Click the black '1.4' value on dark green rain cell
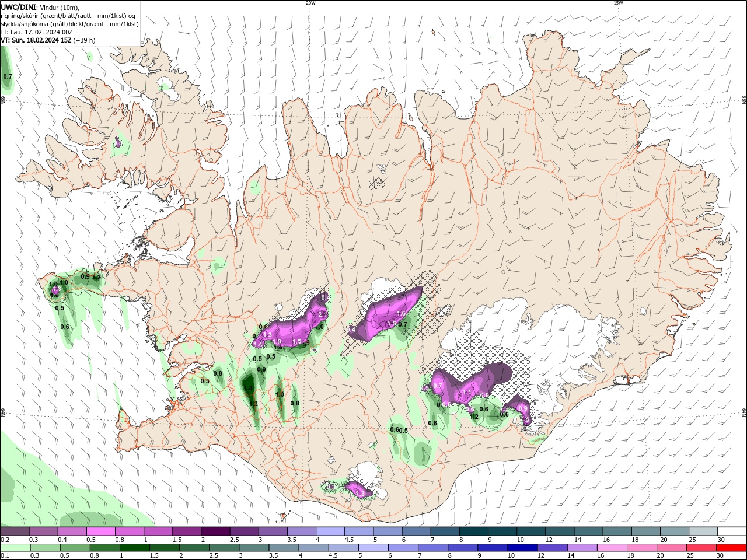This screenshot has height=560, width=747. (x=248, y=388)
